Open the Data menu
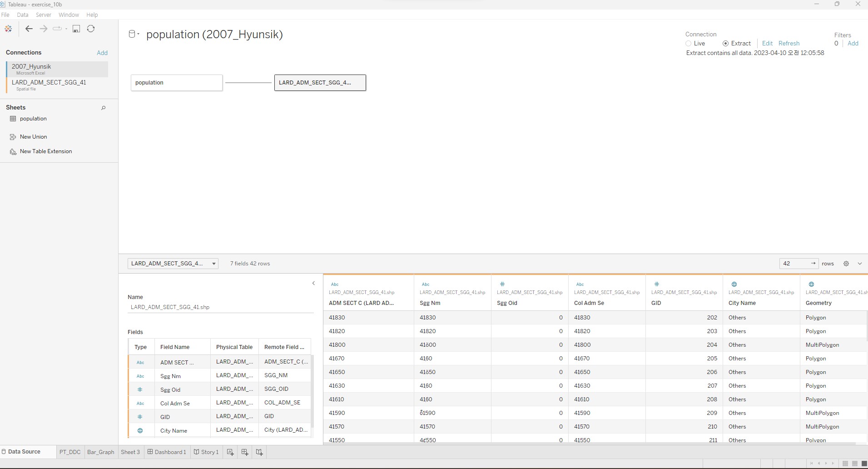The height and width of the screenshot is (469, 868). click(x=22, y=15)
